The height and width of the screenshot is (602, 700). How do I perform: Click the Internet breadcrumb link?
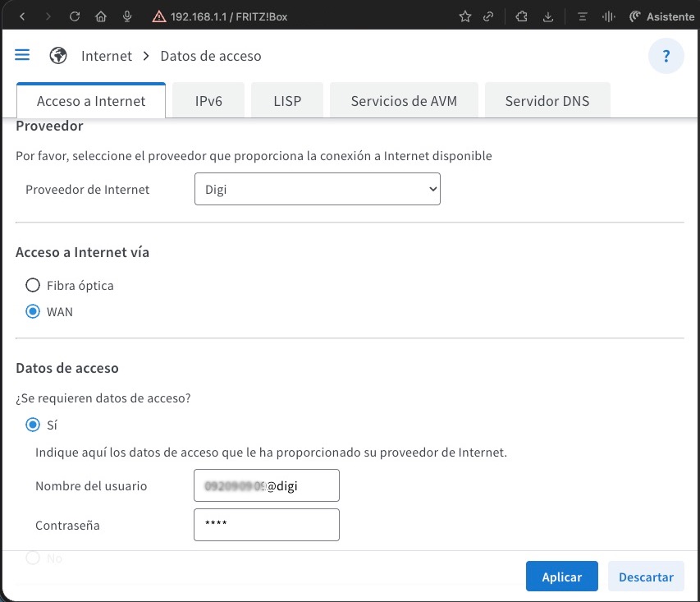pos(107,57)
